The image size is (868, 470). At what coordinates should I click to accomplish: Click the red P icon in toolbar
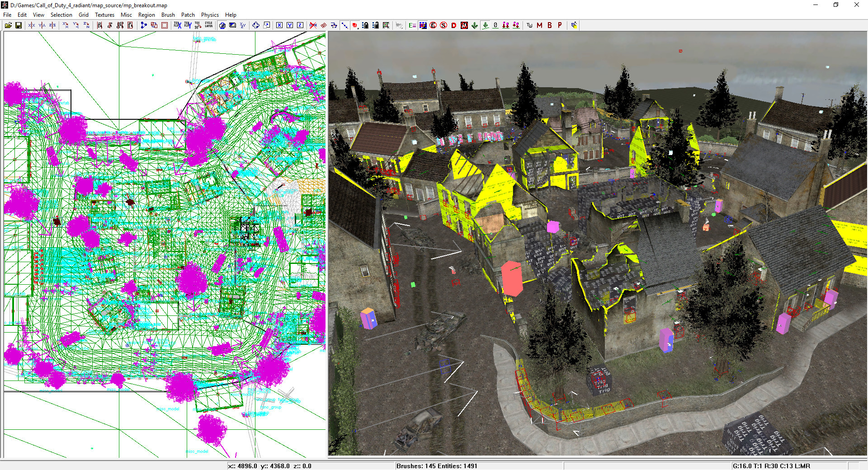point(560,25)
